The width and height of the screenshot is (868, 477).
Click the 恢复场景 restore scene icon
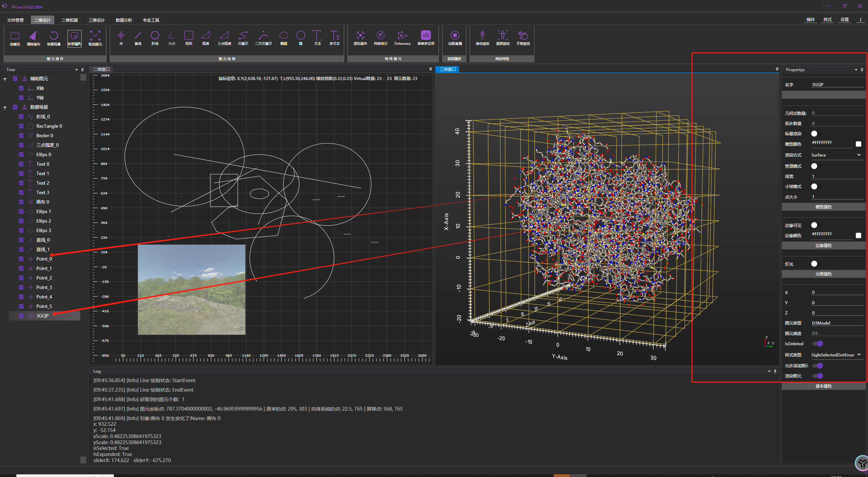point(54,36)
